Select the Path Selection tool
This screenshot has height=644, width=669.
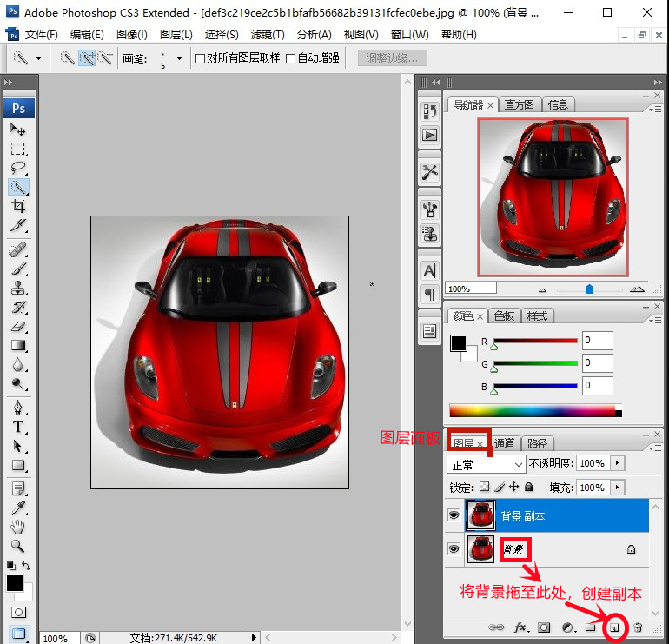18,446
